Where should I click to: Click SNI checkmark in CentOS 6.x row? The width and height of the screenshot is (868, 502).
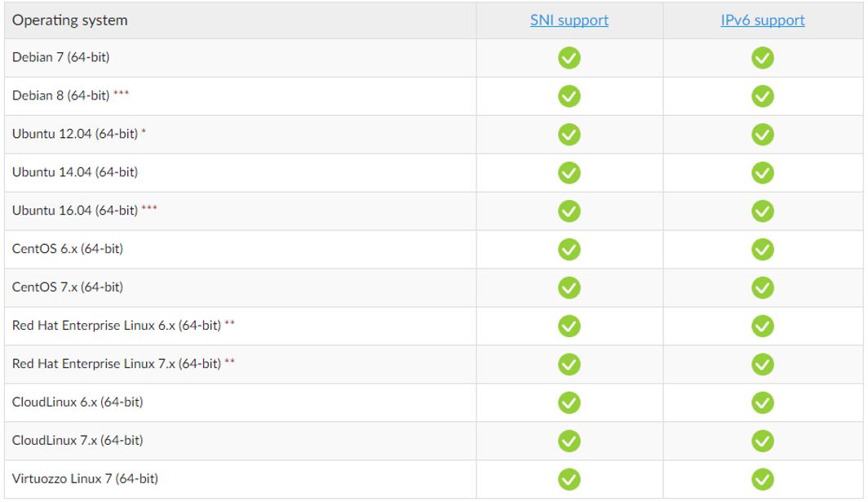(x=569, y=250)
